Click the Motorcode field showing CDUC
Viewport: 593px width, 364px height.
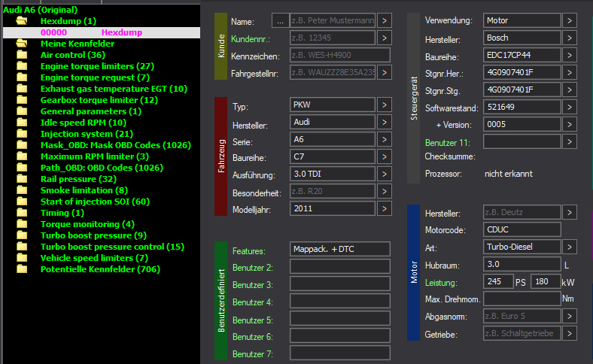pos(522,229)
